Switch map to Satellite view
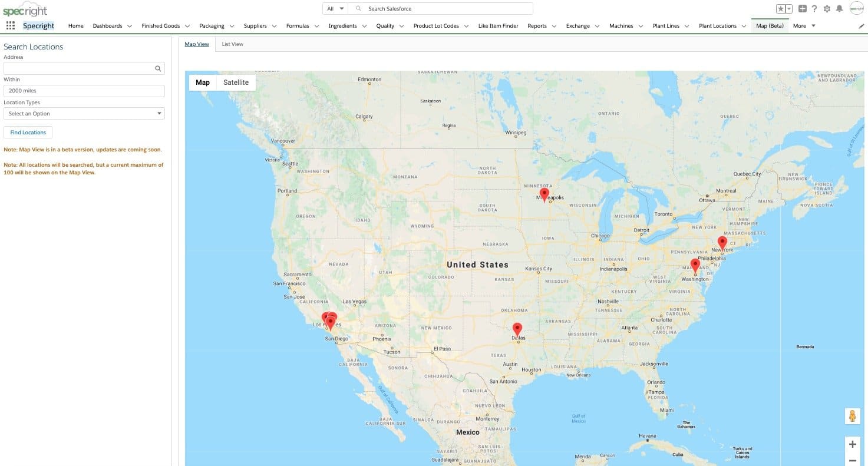Image resolution: width=868 pixels, height=466 pixels. 236,82
